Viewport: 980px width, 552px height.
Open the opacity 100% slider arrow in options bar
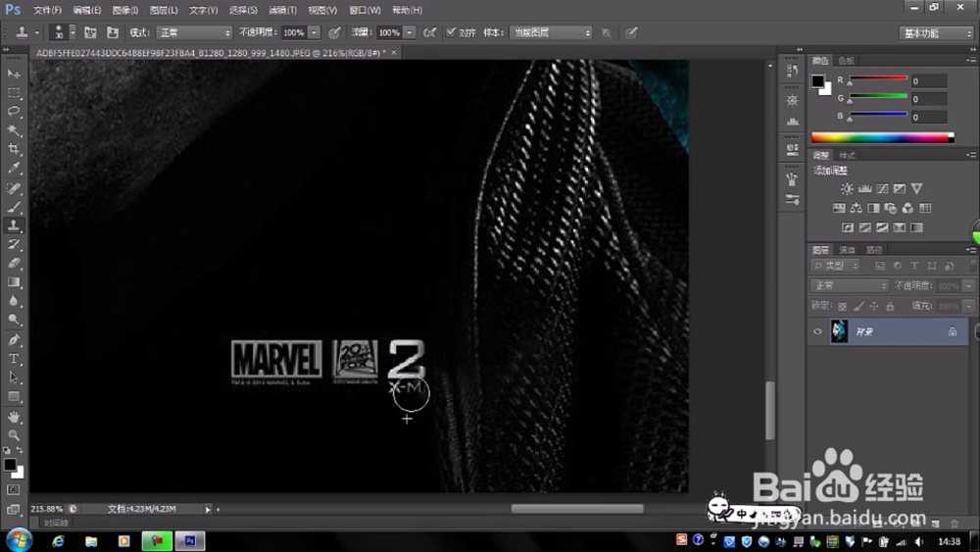(315, 32)
